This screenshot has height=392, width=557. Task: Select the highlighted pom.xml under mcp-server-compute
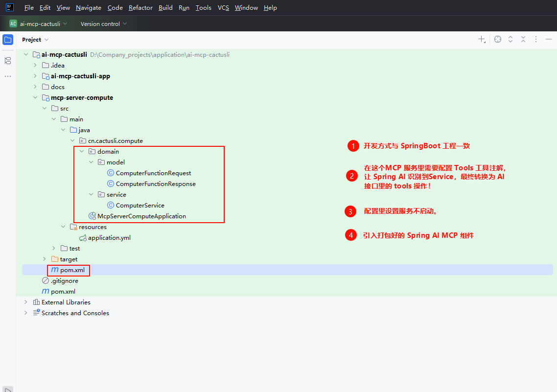pyautogui.click(x=287, y=270)
